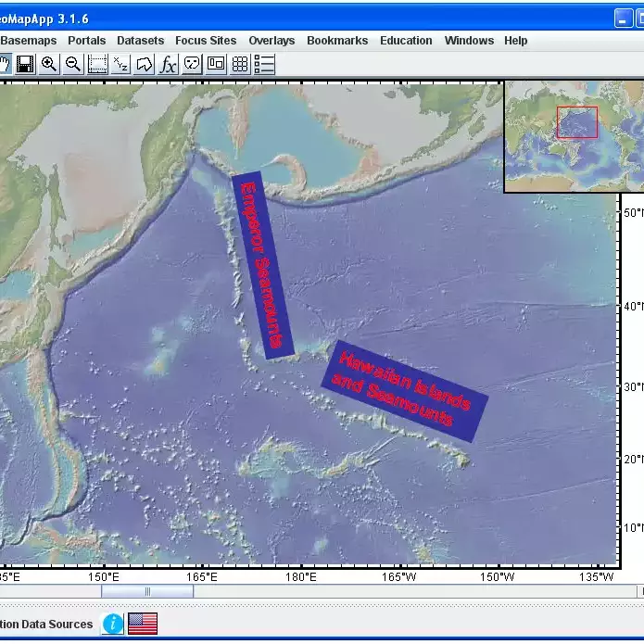Open the layer list manager icon

(264, 64)
